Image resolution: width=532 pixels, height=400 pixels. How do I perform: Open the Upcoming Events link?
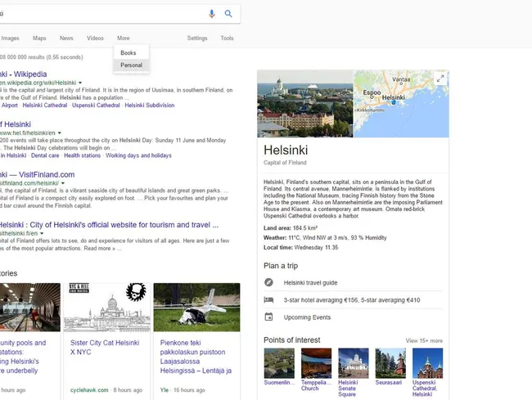pyautogui.click(x=307, y=317)
